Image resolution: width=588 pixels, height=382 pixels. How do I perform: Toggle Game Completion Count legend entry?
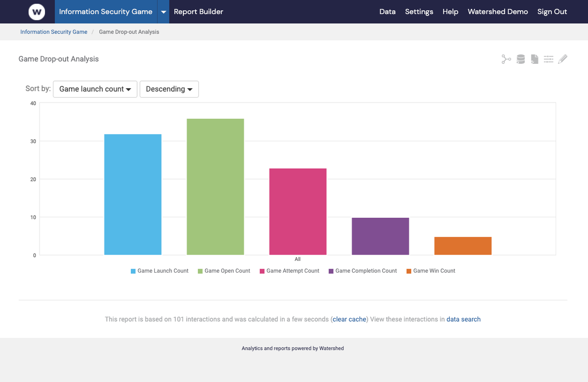click(x=363, y=271)
